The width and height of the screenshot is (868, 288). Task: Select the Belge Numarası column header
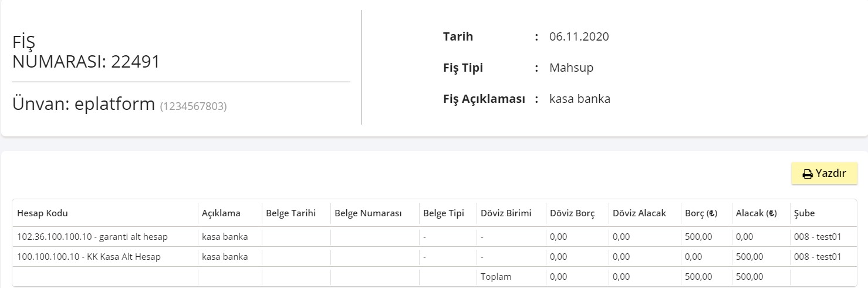[368, 213]
